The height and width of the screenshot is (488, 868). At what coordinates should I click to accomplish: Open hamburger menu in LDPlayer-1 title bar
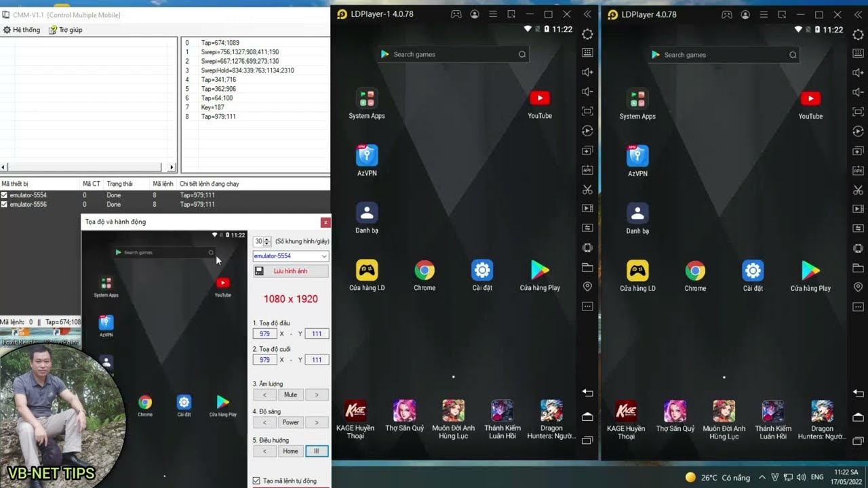click(x=493, y=14)
